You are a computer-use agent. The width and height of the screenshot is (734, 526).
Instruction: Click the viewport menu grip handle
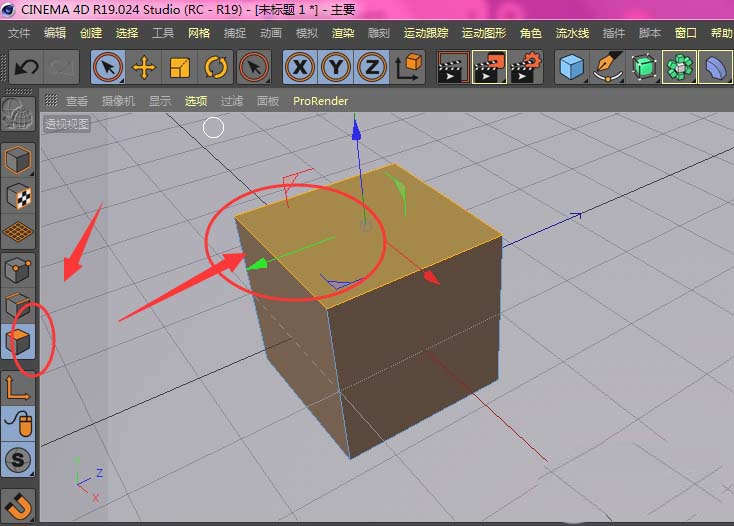click(x=51, y=100)
